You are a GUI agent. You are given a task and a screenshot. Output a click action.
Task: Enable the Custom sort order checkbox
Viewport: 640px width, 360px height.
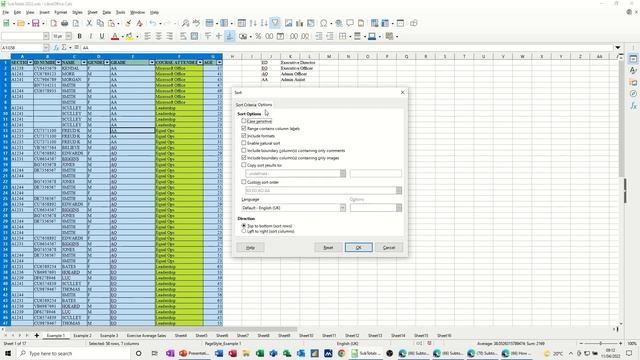pyautogui.click(x=244, y=182)
